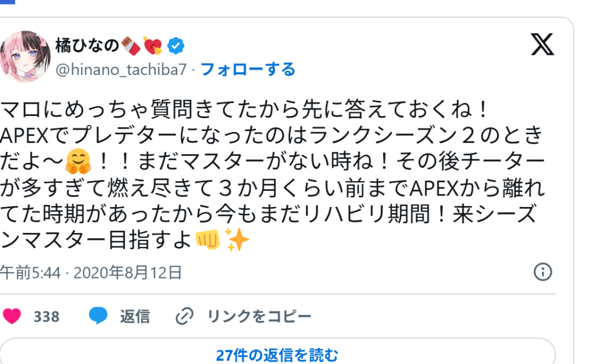This screenshot has width=591, height=364.
Task: Open the 午前5:44 · 2020年8月12日 timestamp
Action: [x=91, y=272]
